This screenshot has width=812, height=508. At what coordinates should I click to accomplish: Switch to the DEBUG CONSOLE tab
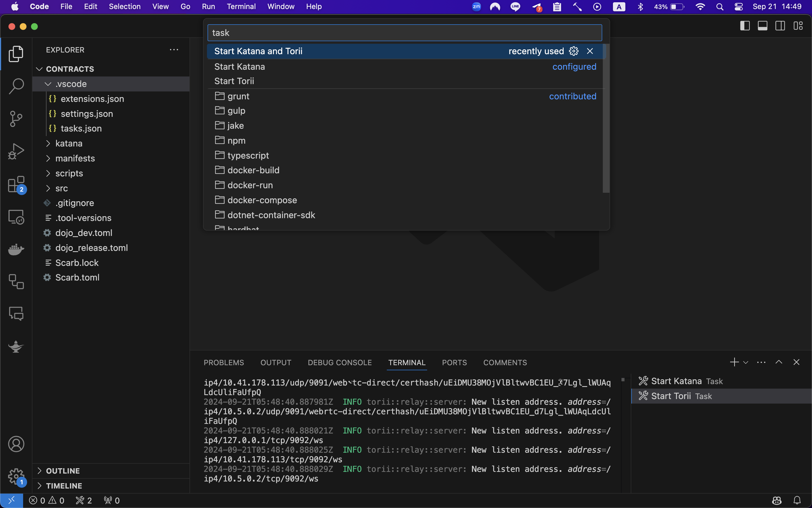(339, 363)
